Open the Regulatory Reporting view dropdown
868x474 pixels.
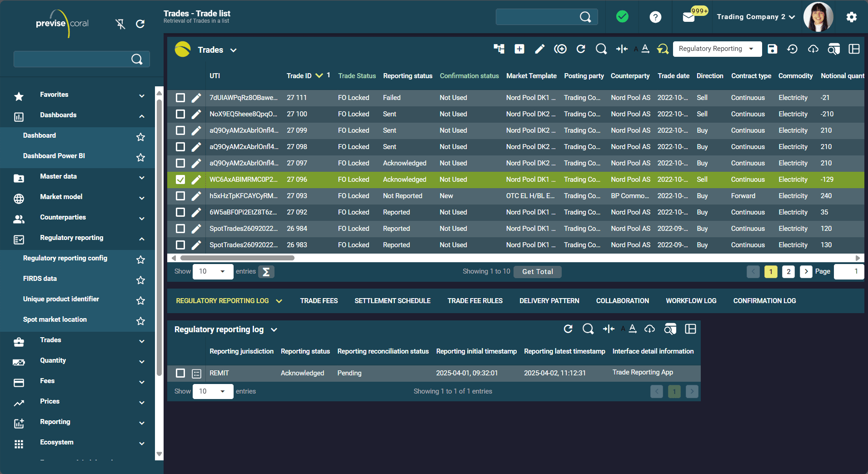coord(717,49)
